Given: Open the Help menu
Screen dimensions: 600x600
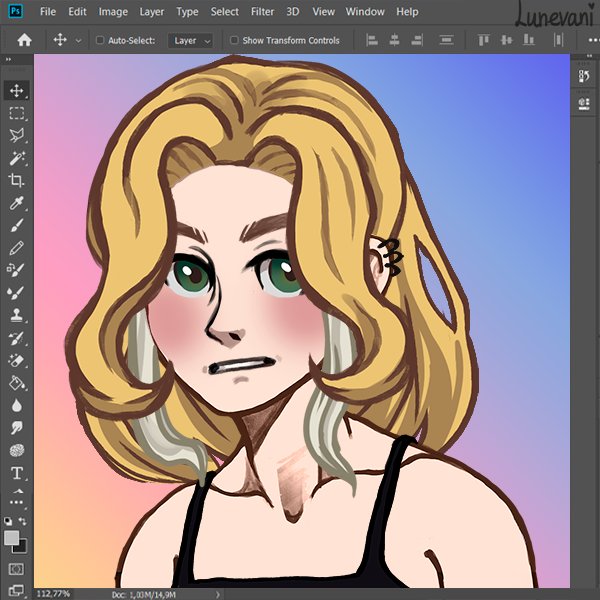Looking at the screenshot, I should coord(407,12).
